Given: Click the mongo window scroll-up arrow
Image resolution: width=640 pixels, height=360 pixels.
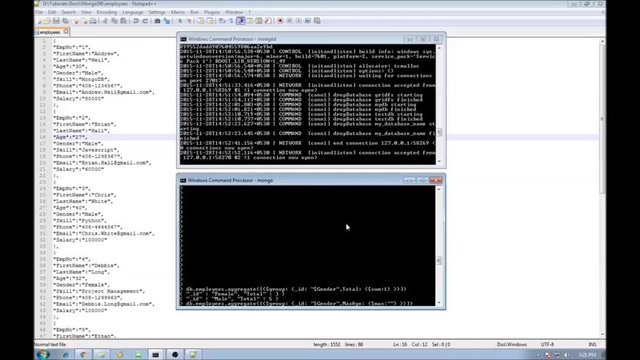Looking at the screenshot, I should [439, 189].
